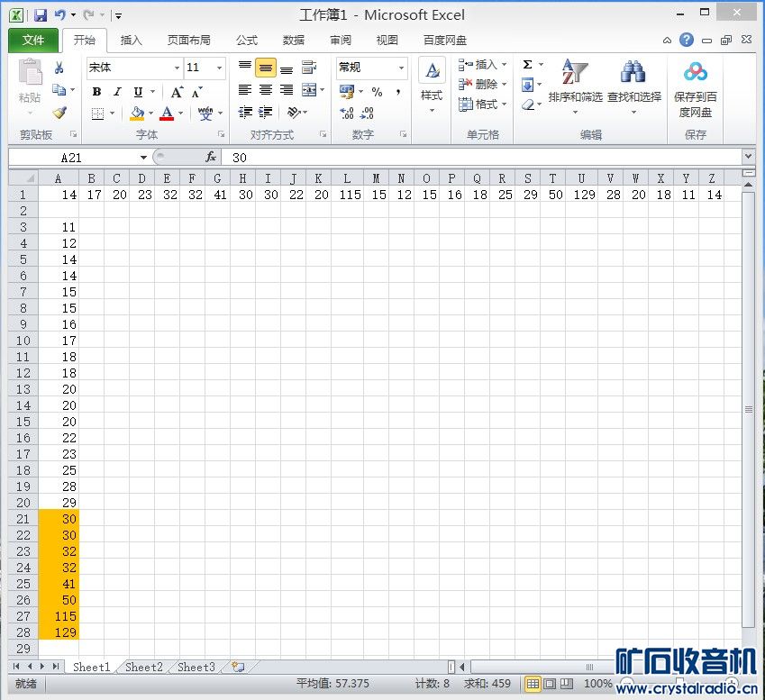Screen dimensions: 765x700
Task: Click the borders icon
Action: [97, 114]
